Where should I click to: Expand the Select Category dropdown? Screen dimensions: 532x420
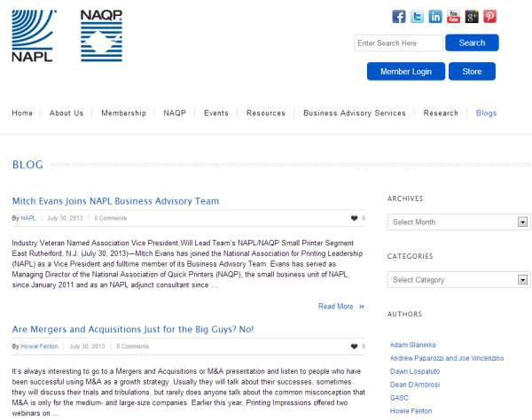coord(458,280)
